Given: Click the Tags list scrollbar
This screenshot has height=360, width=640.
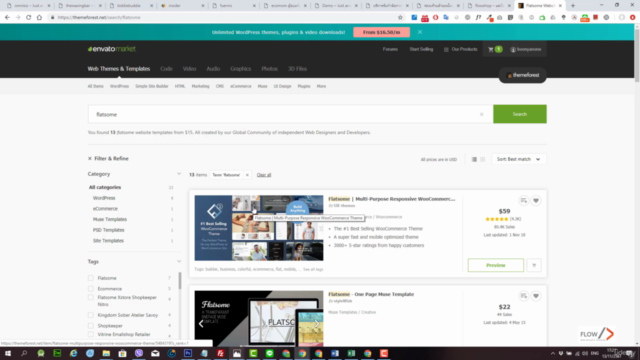Looking at the screenshot, I should 180,281.
